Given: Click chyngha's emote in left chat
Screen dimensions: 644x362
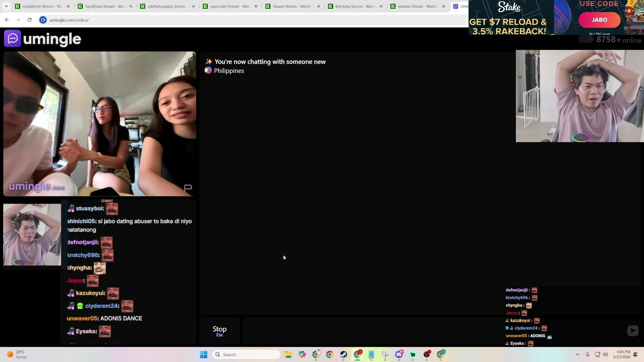Looking at the screenshot, I should [x=100, y=268].
